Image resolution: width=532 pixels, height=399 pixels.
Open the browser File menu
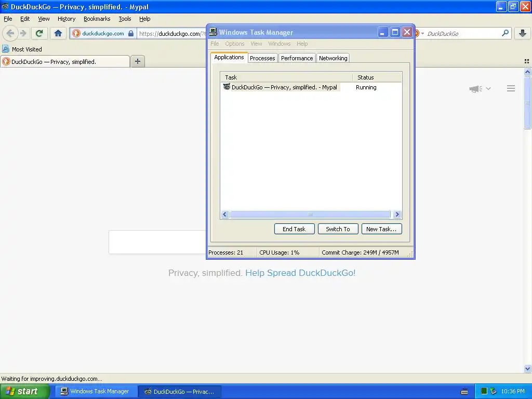pyautogui.click(x=8, y=19)
